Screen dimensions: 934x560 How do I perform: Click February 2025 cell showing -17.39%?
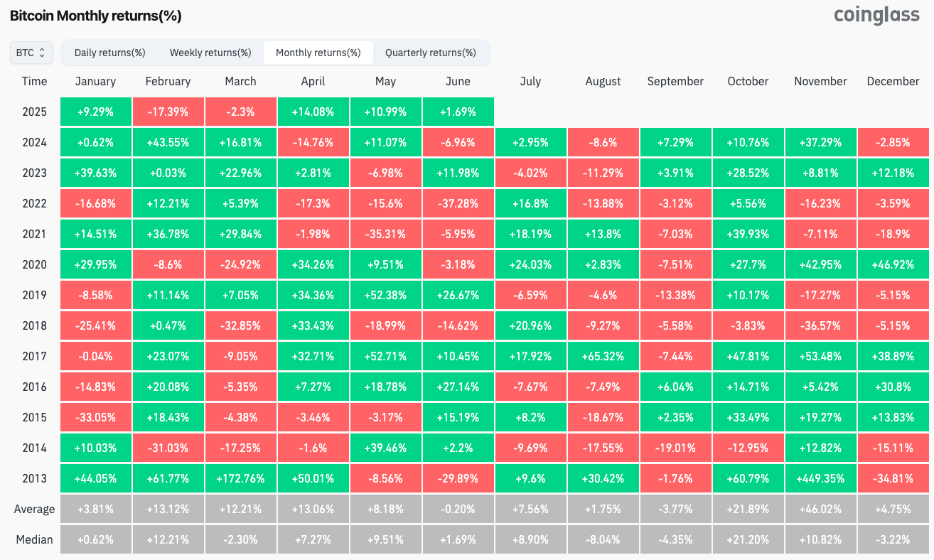click(x=168, y=112)
